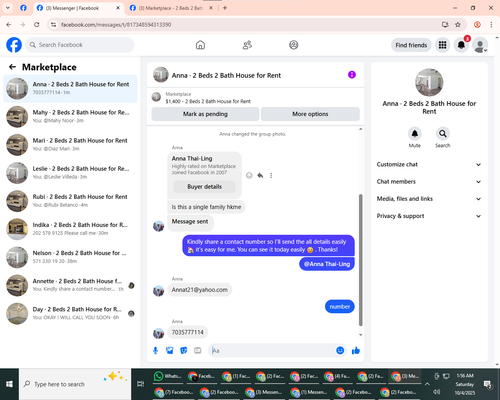Open the account profile menu
The height and width of the screenshot is (400, 500).
click(480, 45)
